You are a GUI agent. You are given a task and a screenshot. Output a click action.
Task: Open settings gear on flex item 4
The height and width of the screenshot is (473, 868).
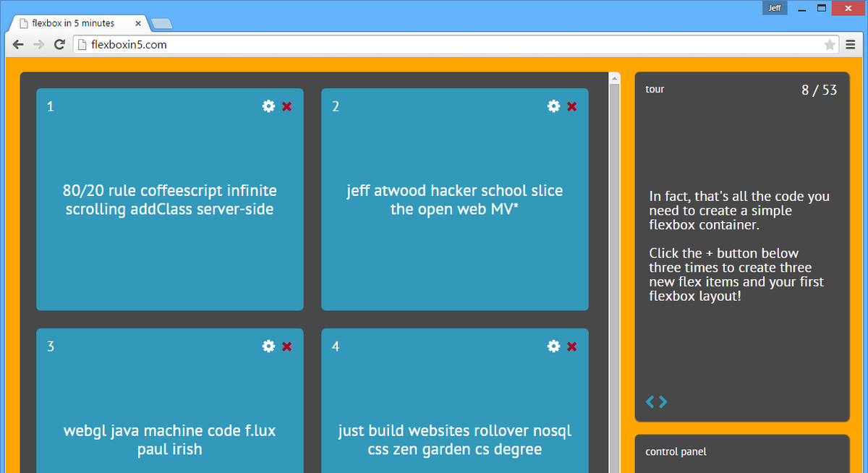(x=553, y=346)
